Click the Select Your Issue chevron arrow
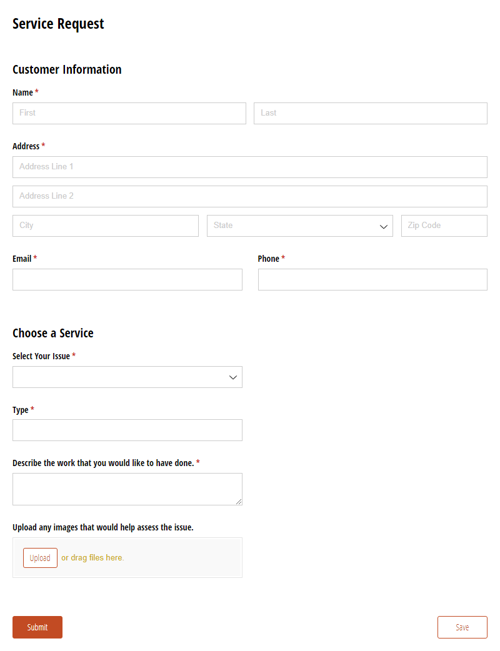The image size is (500, 651). point(233,377)
